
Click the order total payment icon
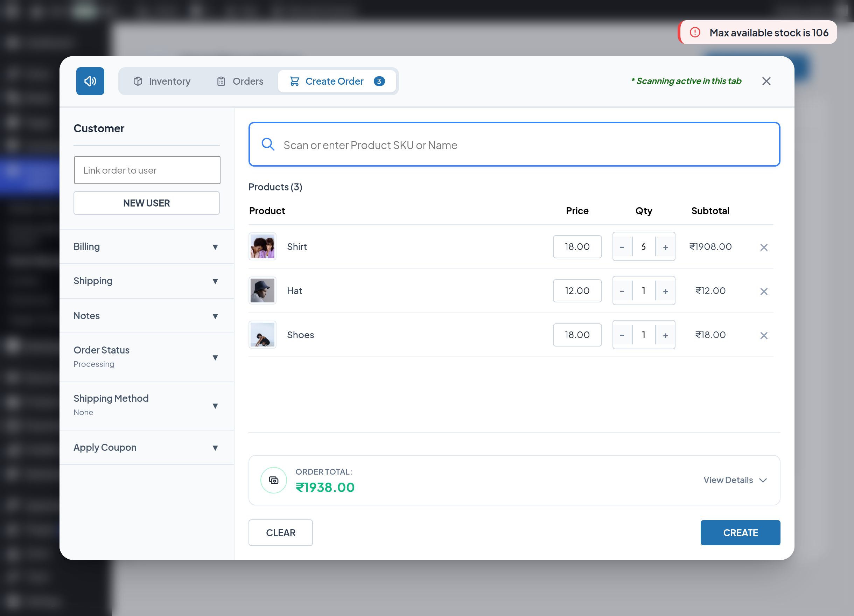pos(273,480)
